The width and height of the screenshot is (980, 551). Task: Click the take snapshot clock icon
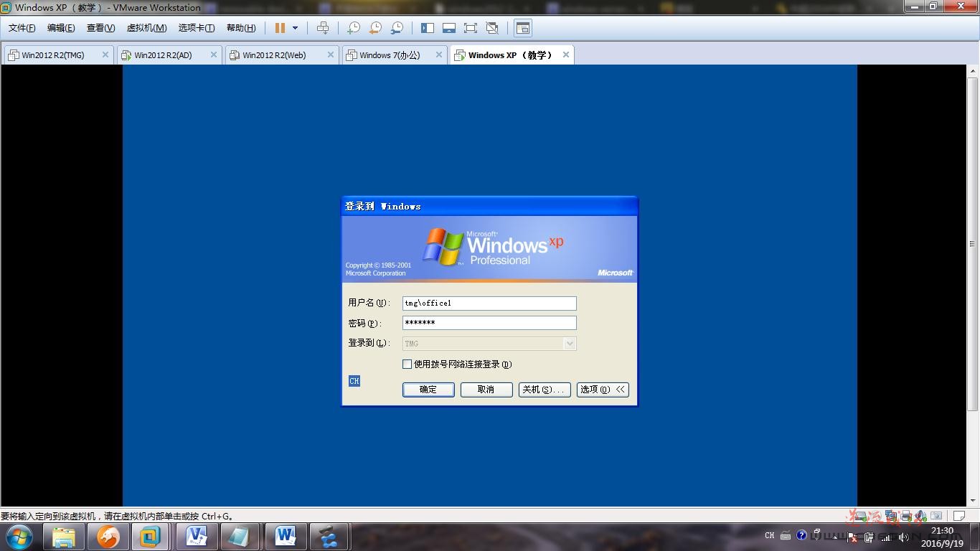[x=353, y=28]
